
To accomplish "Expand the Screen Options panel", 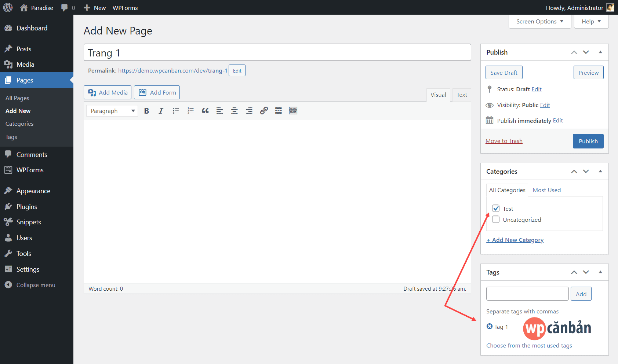I will tap(539, 22).
